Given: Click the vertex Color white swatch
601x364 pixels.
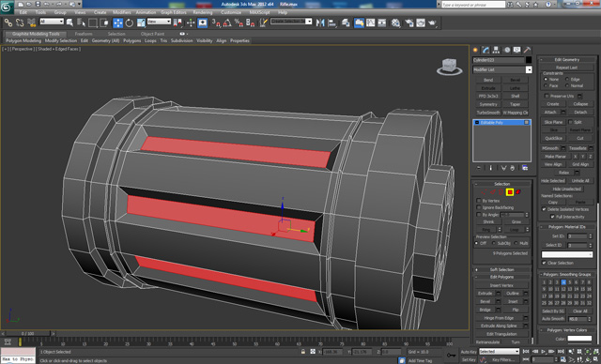Looking at the screenshot, I should click(x=579, y=339).
